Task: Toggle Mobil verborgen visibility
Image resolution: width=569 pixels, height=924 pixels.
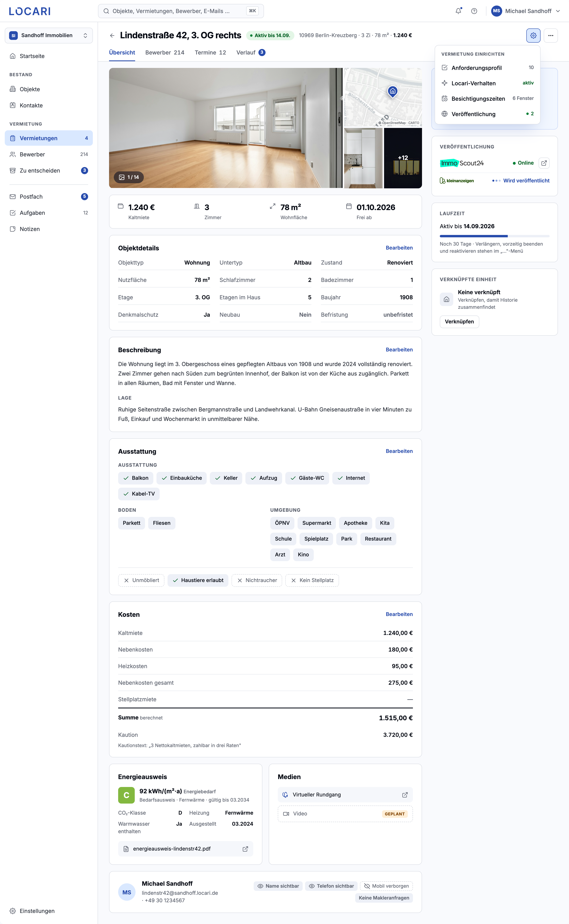Action: 386,886
